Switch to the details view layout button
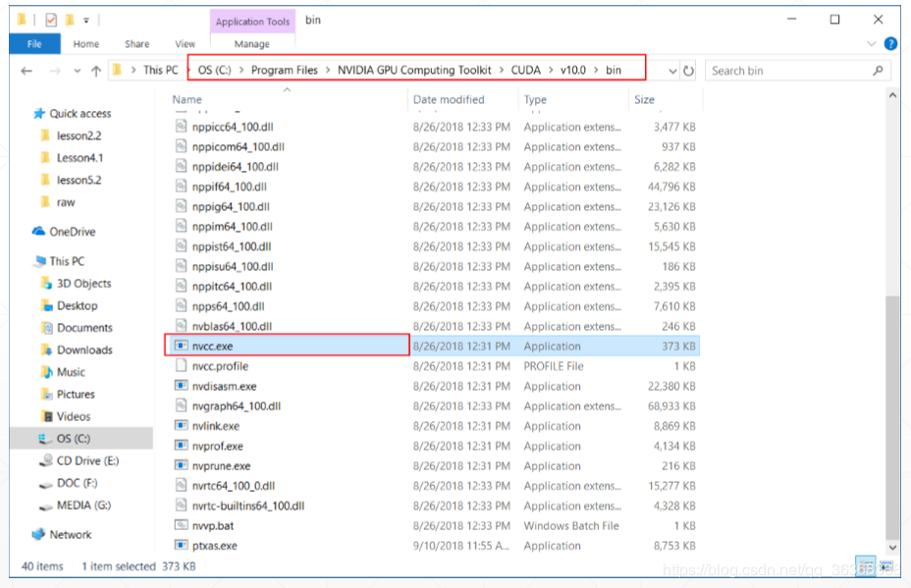911x588 pixels. 866,566
